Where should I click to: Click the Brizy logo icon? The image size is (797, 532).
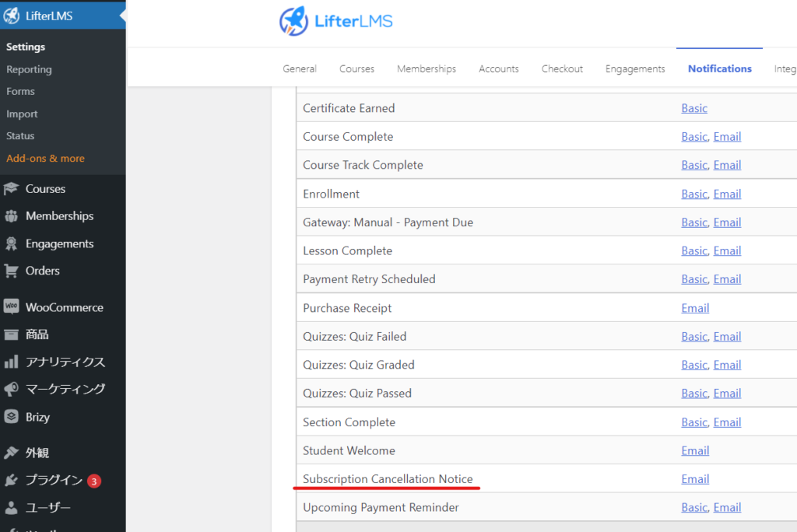point(11,417)
